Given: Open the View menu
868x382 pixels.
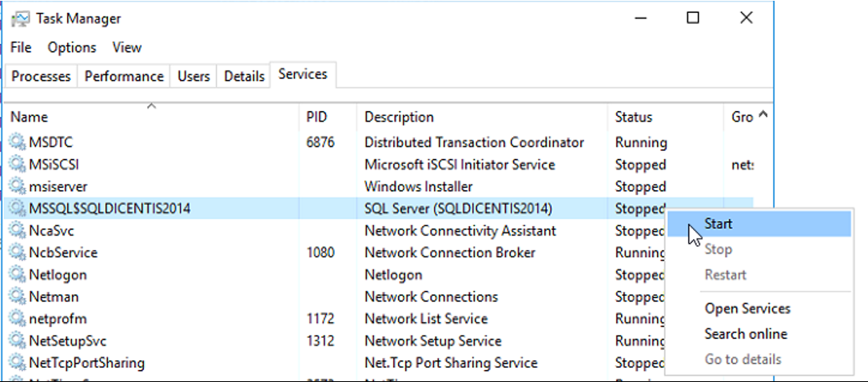Looking at the screenshot, I should tap(126, 48).
